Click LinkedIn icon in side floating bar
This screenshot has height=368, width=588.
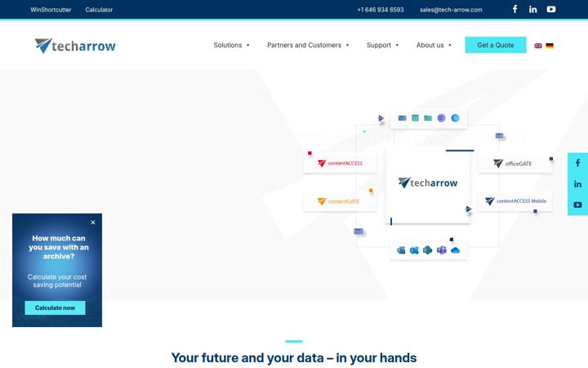(x=577, y=184)
